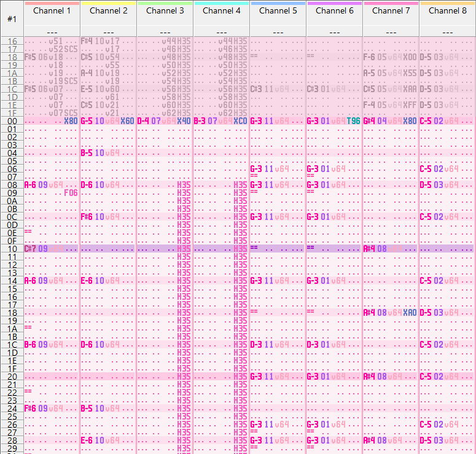Click the plugin label under Channel 1

pyautogui.click(x=52, y=32)
